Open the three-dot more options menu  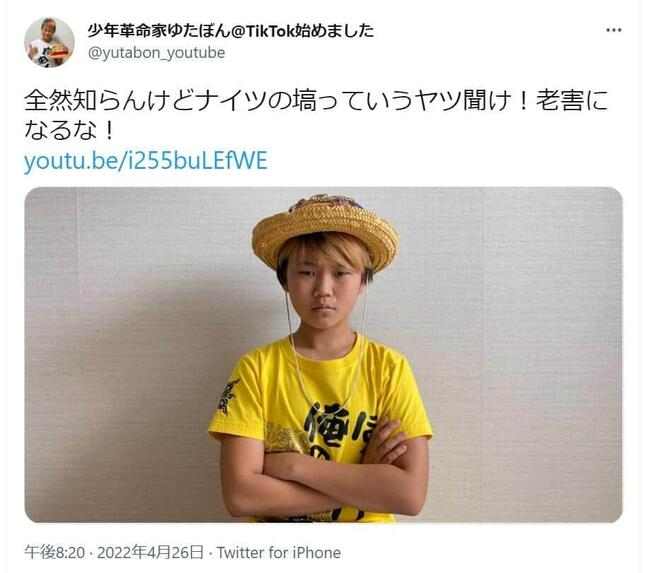pos(614,30)
